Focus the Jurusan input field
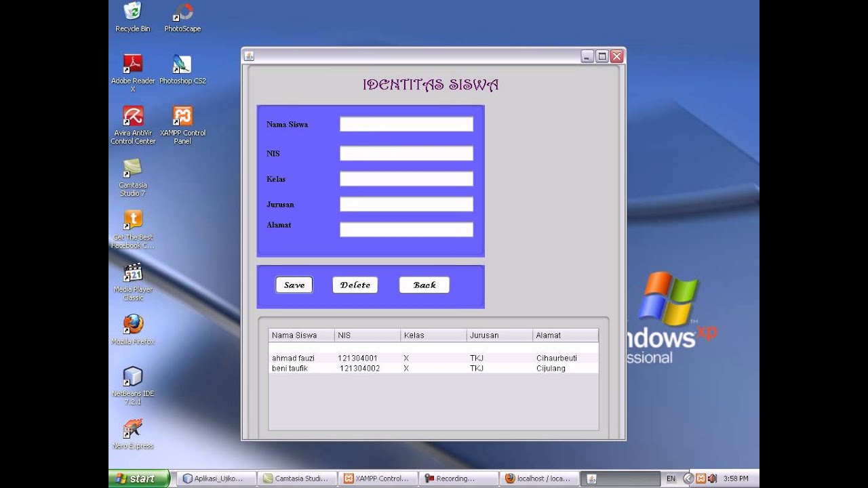Image resolution: width=868 pixels, height=488 pixels. click(x=406, y=204)
